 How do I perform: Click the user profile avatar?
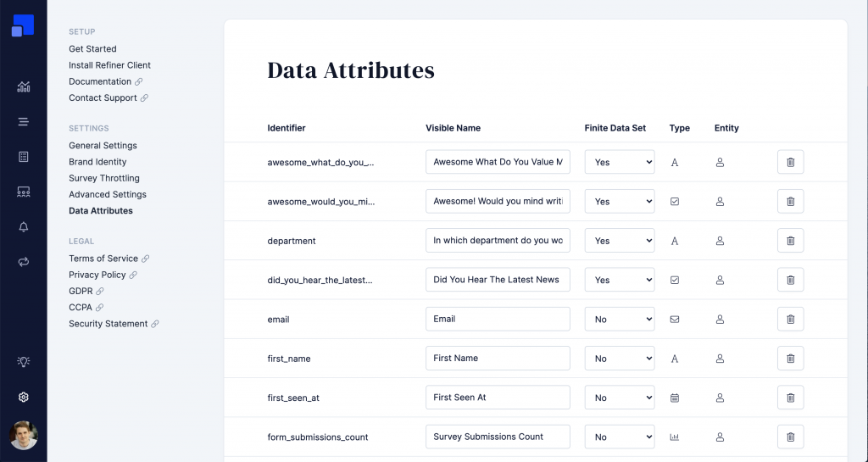click(23, 436)
